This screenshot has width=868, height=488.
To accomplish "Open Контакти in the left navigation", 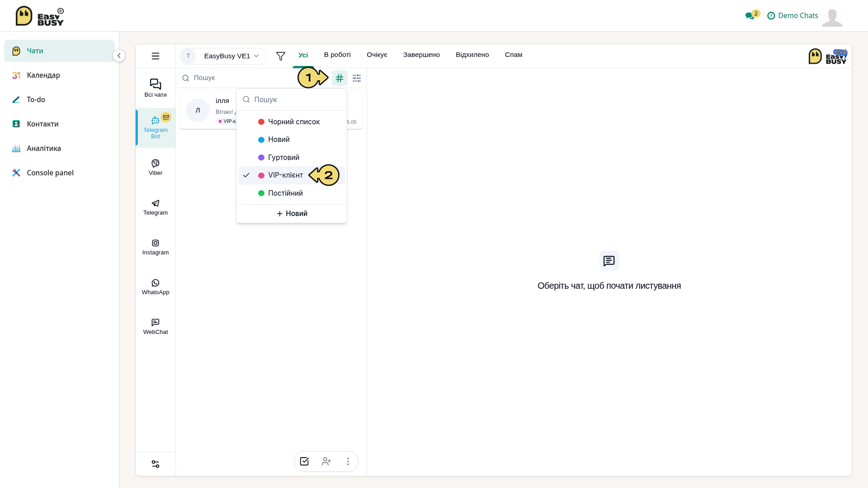I will [59, 124].
